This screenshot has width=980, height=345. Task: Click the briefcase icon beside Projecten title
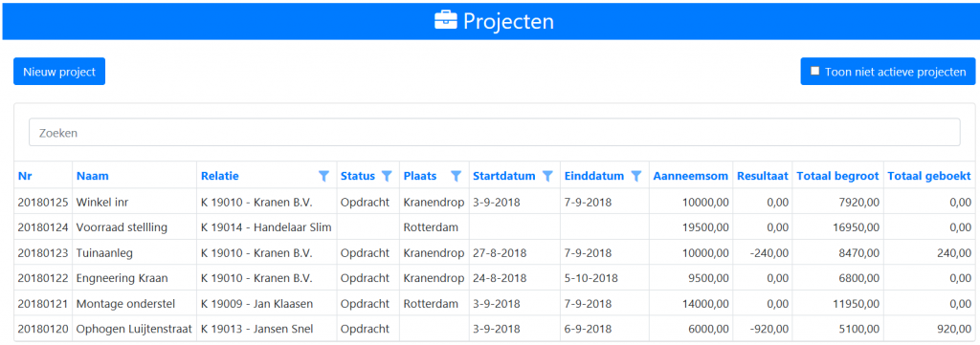click(x=446, y=21)
